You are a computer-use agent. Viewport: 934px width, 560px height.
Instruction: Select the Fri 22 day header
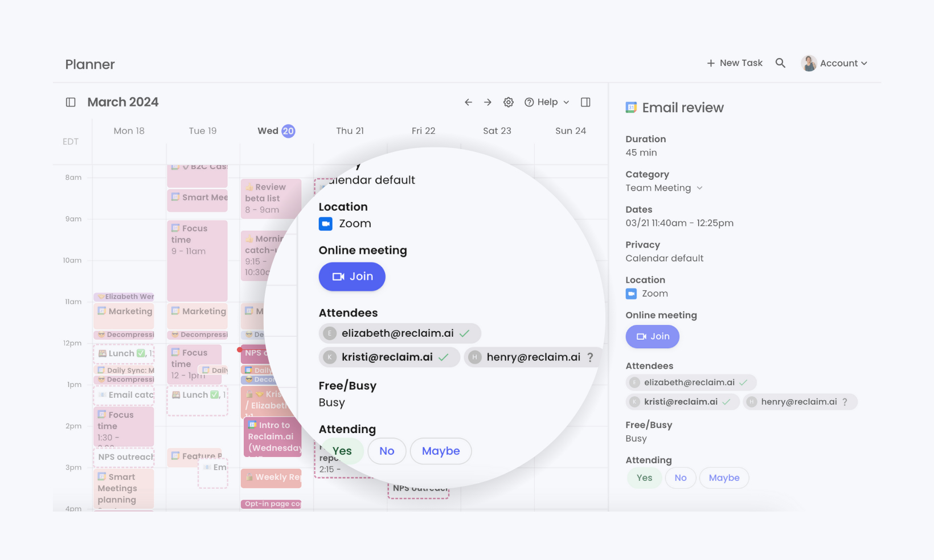point(423,131)
